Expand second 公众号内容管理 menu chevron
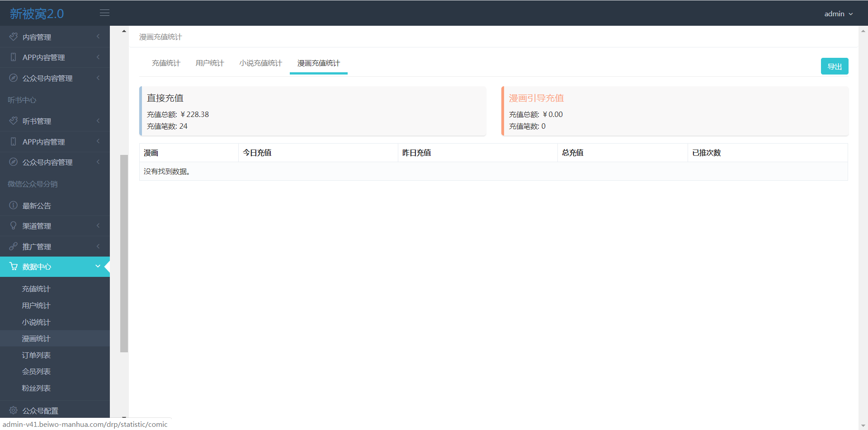 click(98, 162)
